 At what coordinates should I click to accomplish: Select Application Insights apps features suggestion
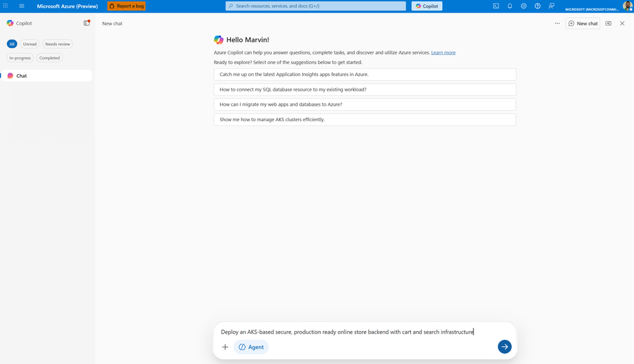point(365,74)
